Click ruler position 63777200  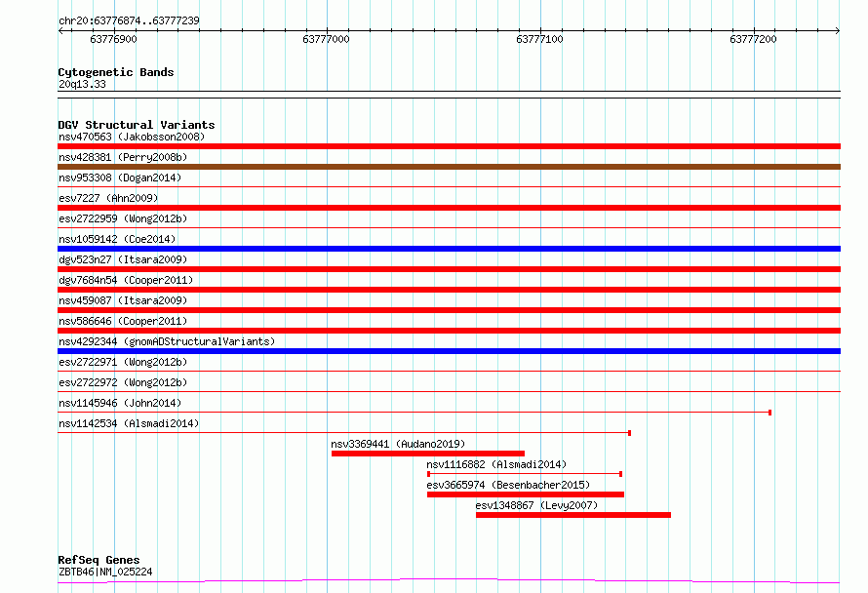tap(754, 39)
